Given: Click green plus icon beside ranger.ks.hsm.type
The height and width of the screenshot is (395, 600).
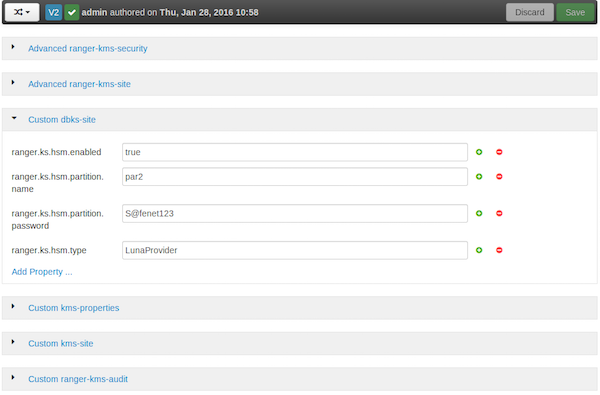Looking at the screenshot, I should [479, 250].
